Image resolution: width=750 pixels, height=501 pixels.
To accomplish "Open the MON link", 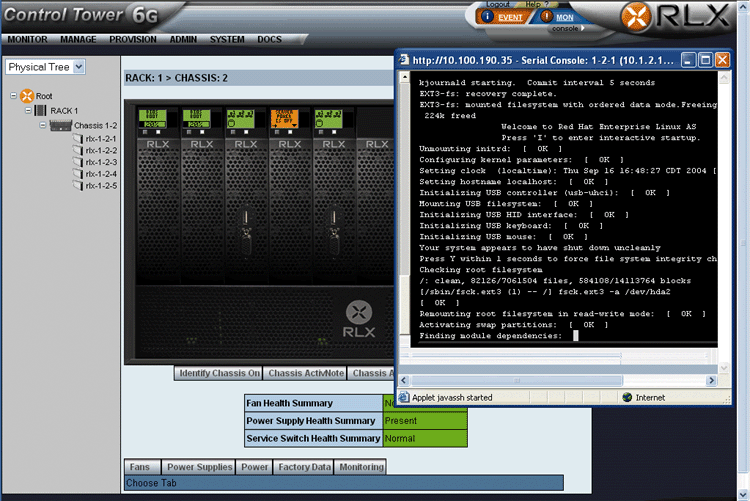I will (564, 18).
